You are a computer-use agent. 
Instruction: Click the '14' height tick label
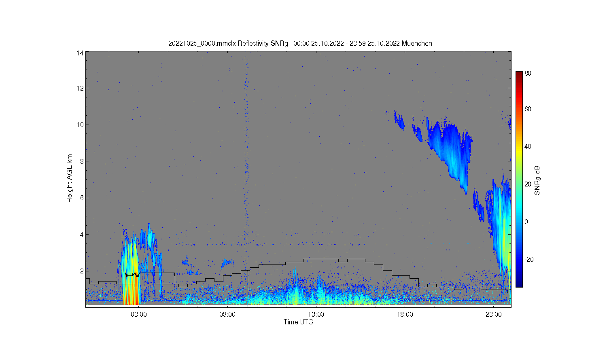tap(80, 53)
